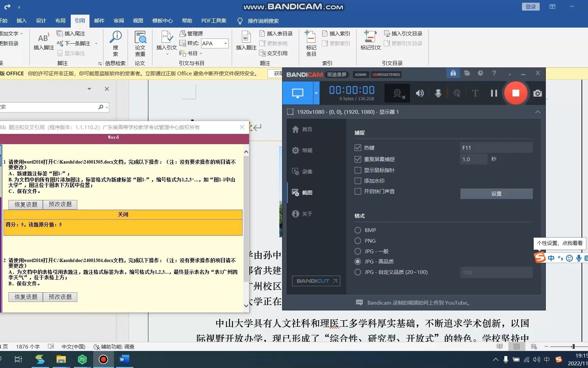This screenshot has height=368, width=588.
Task: Click Bandicam text overlay T icon
Action: (475, 93)
